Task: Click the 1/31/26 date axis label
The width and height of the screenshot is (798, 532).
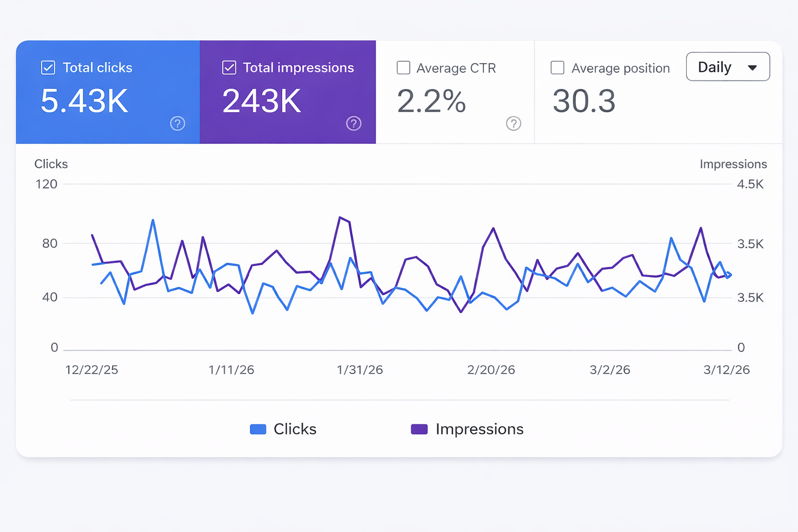Action: click(360, 370)
